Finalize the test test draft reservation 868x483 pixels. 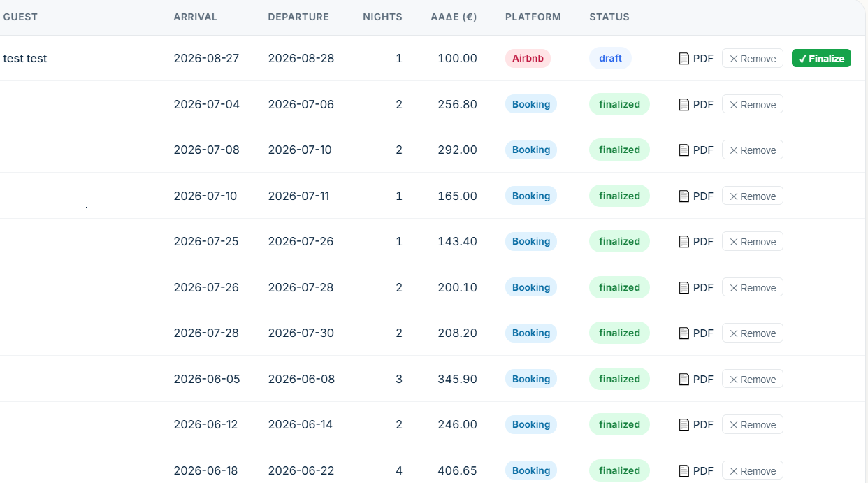tap(821, 59)
